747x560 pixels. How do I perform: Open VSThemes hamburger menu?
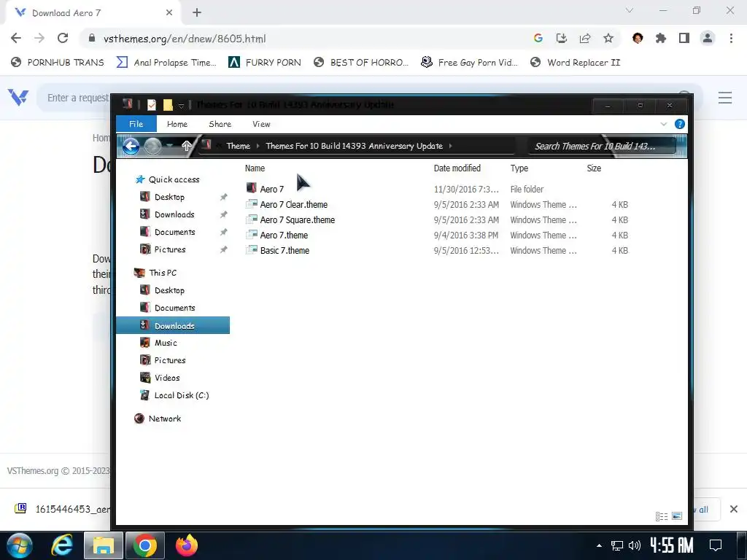point(724,98)
